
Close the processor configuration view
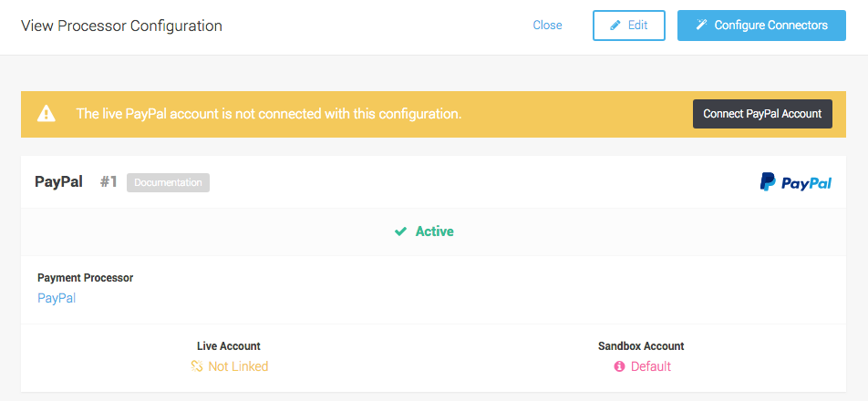[x=547, y=26]
